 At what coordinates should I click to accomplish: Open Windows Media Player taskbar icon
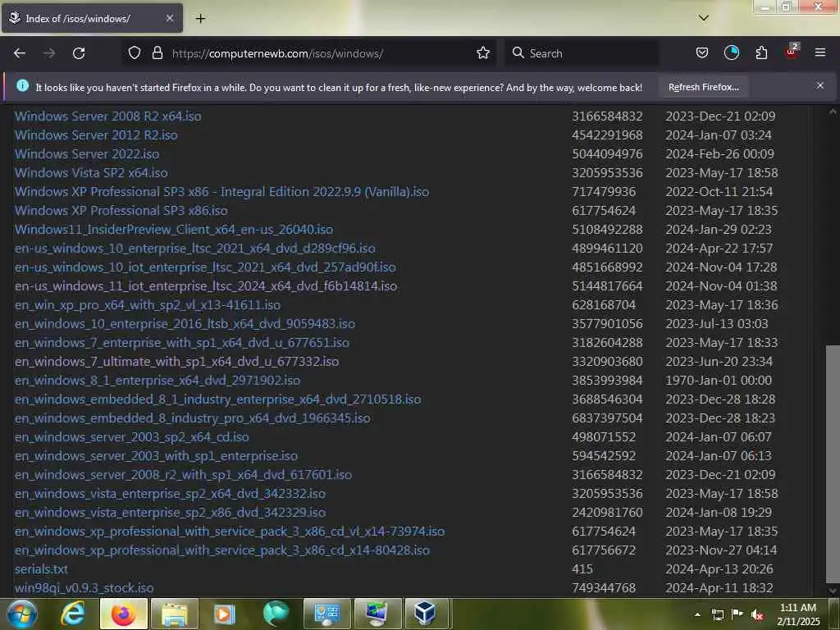(x=225, y=614)
